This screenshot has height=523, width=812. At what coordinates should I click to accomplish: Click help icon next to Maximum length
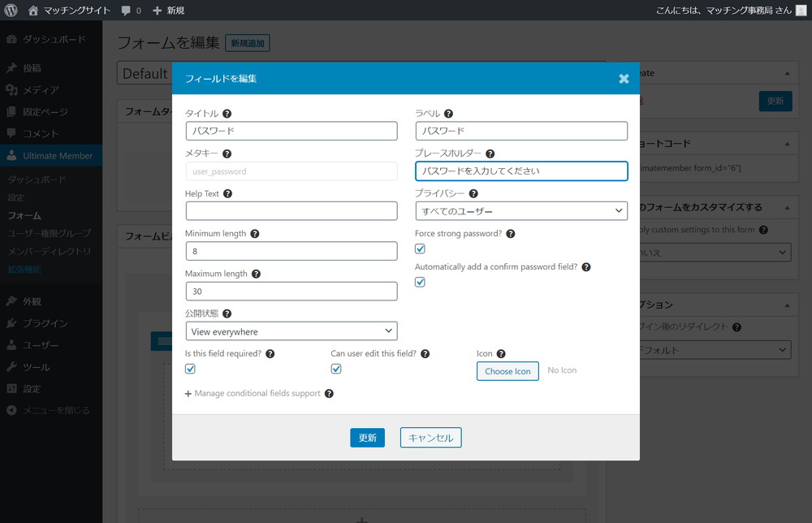click(x=256, y=274)
